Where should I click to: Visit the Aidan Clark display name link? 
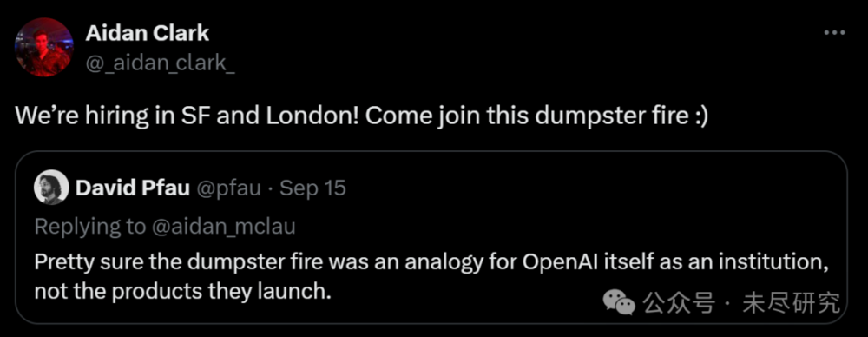coord(148,33)
